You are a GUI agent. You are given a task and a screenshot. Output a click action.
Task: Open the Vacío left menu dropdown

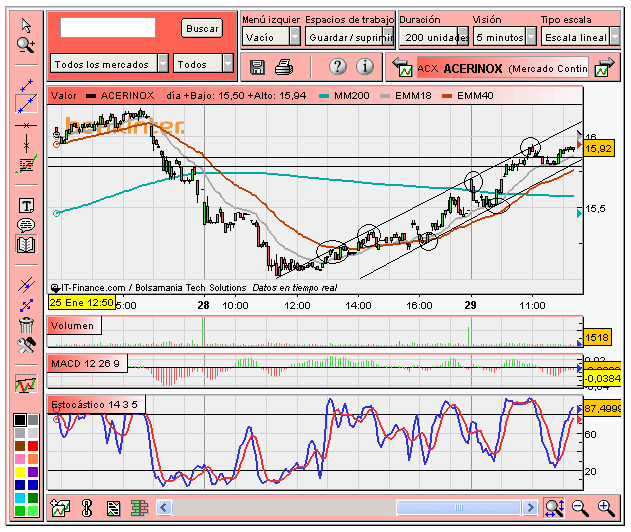[271, 37]
